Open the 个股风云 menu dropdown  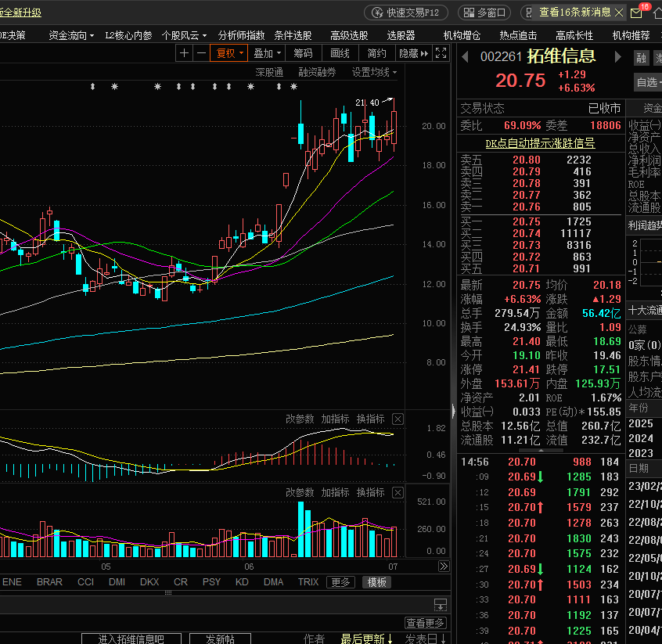tap(184, 35)
